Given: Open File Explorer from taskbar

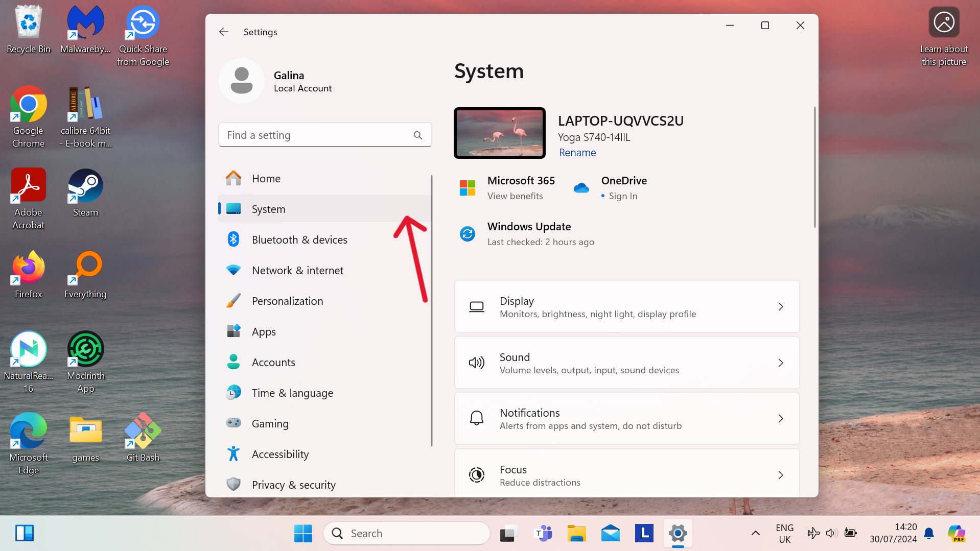Looking at the screenshot, I should tap(576, 534).
